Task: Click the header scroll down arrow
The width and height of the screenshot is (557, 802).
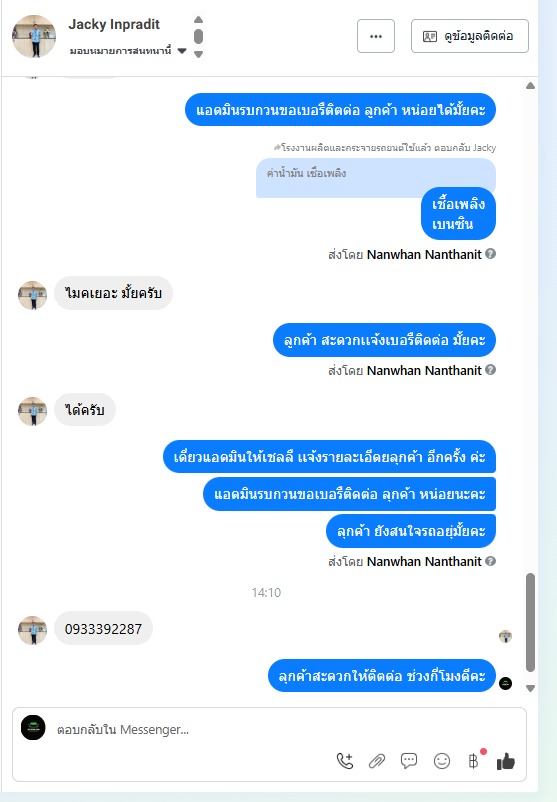Action: pos(199,54)
